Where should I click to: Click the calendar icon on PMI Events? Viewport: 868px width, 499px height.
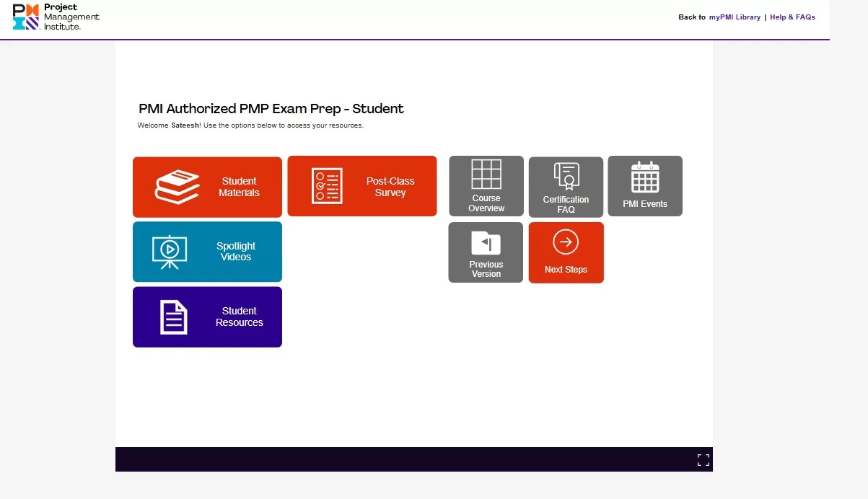pos(645,177)
